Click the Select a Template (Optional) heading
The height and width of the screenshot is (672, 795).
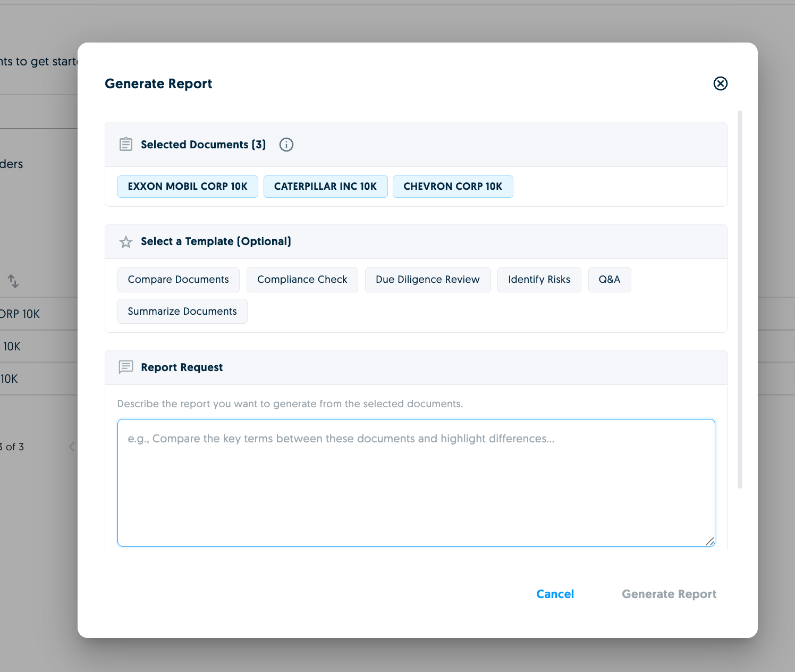216,241
